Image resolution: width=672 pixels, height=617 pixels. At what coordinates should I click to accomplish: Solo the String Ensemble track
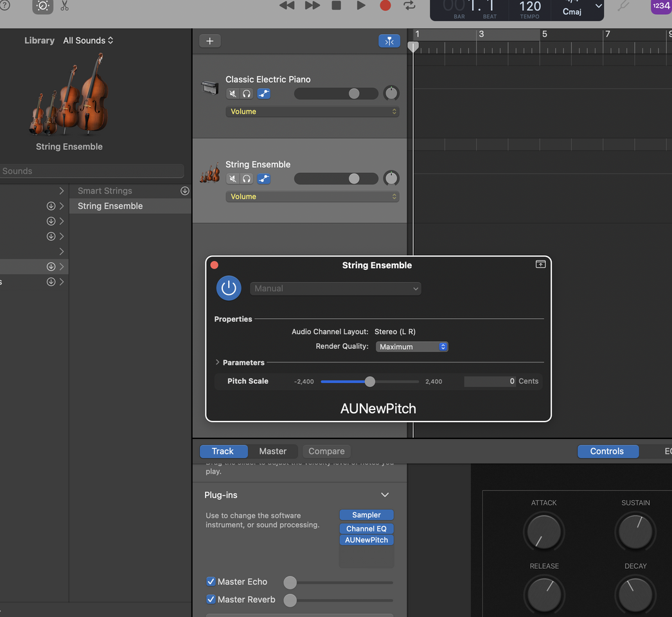pos(247,179)
